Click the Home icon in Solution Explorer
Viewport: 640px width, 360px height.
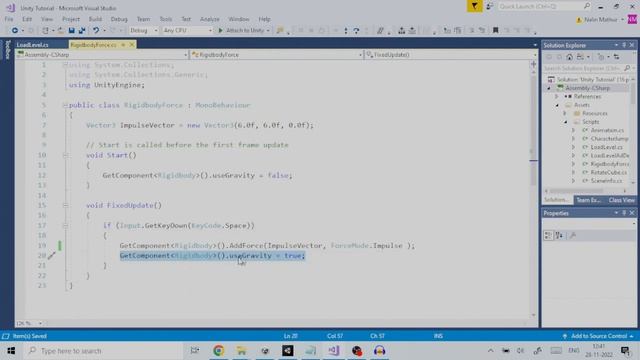pos(569,57)
